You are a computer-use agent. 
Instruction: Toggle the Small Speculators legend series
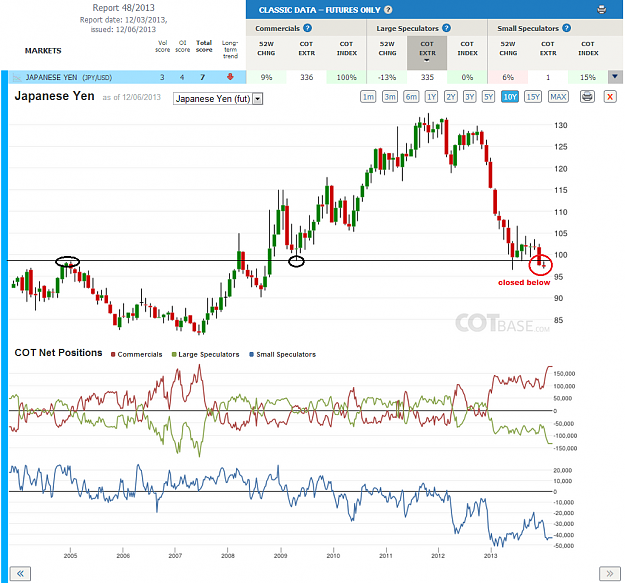[x=282, y=354]
